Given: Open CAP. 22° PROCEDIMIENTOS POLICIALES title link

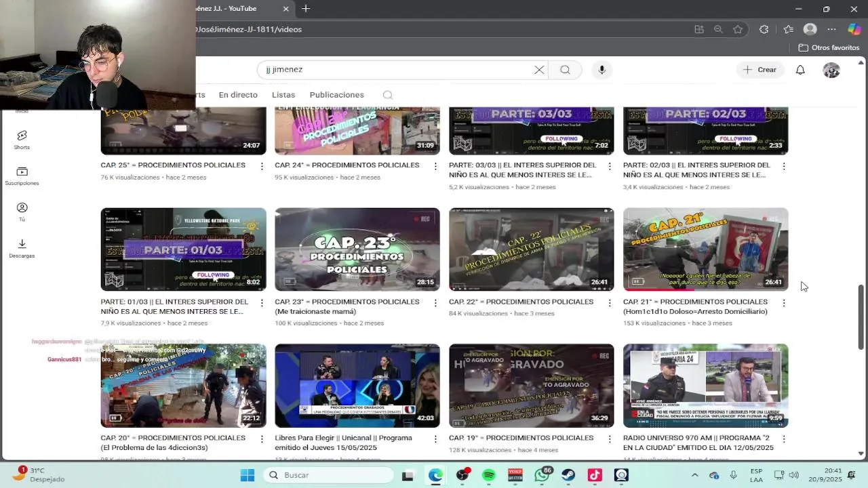Looking at the screenshot, I should 521,302.
